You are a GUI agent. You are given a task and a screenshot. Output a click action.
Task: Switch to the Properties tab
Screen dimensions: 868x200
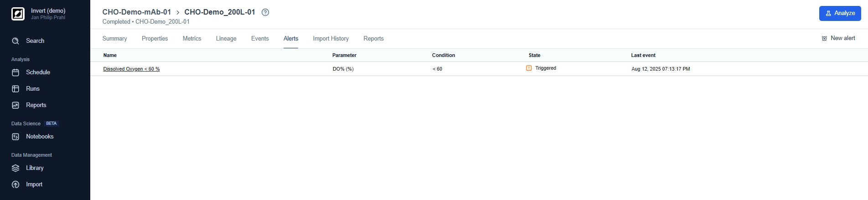click(x=155, y=39)
